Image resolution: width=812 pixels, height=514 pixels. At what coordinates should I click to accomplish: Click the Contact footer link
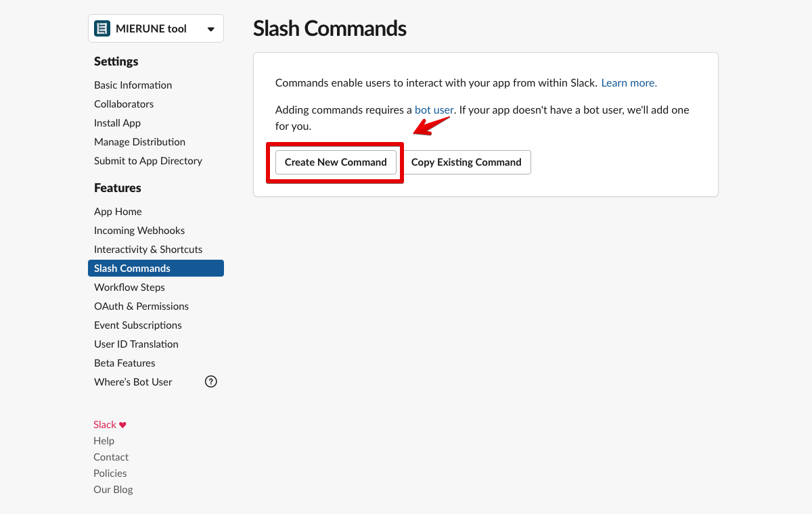point(111,457)
